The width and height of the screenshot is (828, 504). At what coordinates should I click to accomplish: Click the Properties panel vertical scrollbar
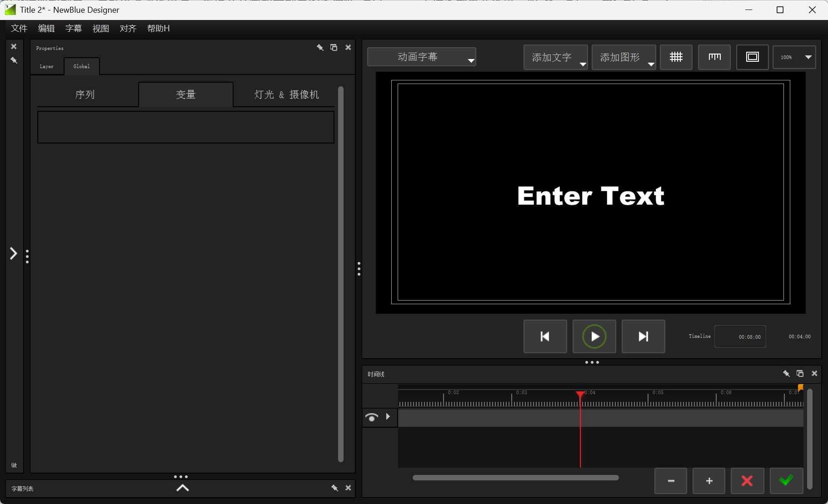[x=341, y=274]
